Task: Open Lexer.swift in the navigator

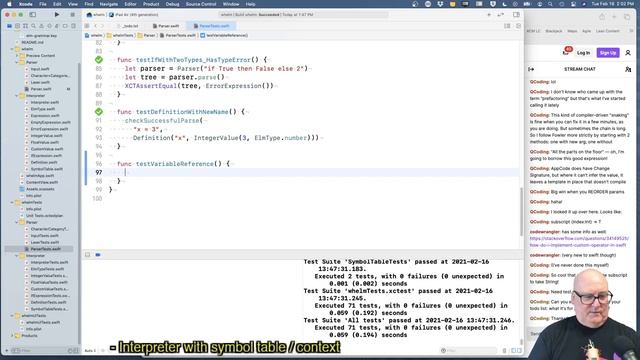Action: click(x=40, y=82)
